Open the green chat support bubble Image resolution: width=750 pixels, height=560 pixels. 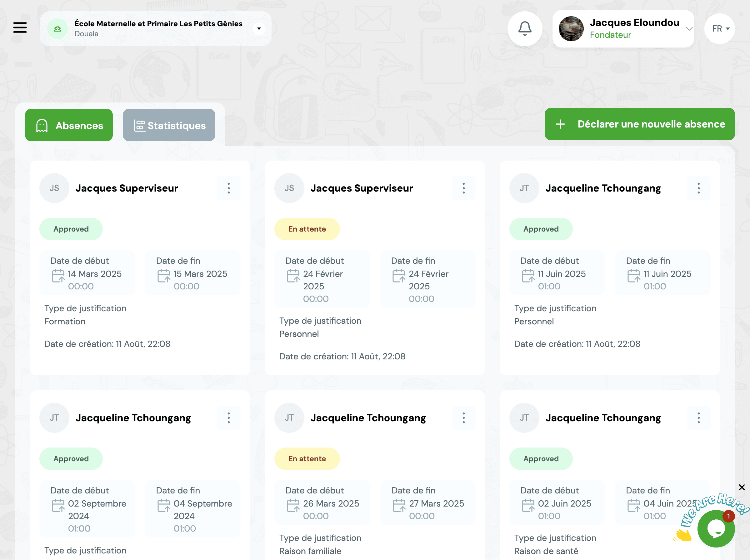point(716,528)
